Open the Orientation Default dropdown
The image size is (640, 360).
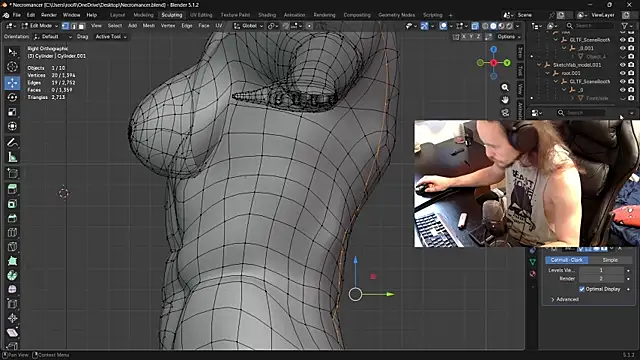[x=53, y=37]
